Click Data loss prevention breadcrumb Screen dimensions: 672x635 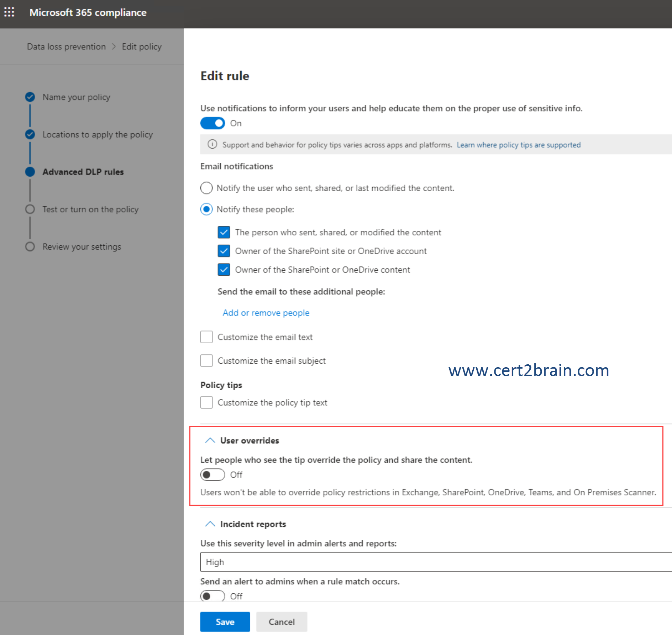[x=66, y=47]
